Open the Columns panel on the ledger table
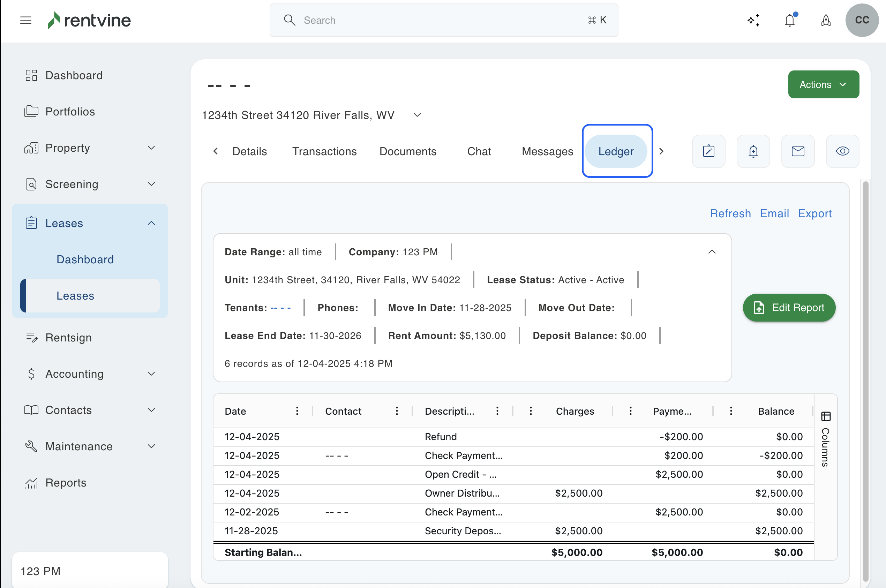 click(826, 416)
